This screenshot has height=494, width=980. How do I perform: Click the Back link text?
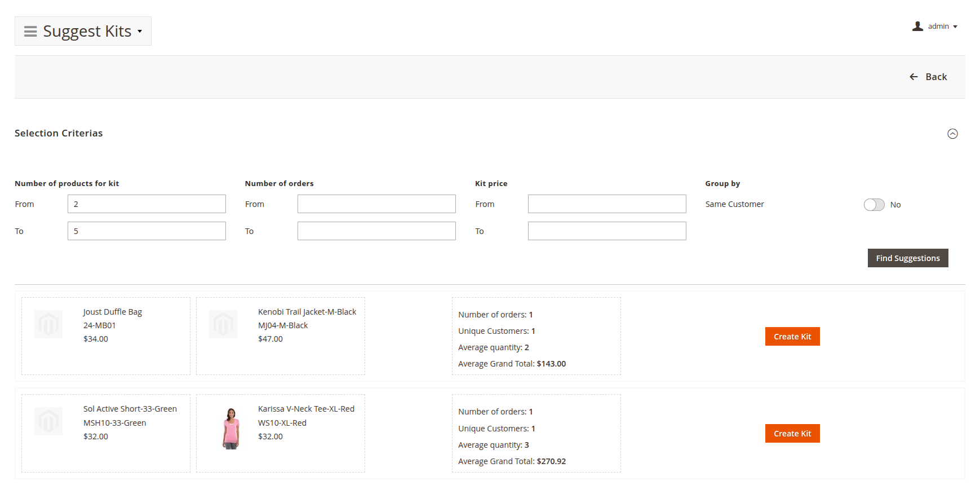click(936, 77)
